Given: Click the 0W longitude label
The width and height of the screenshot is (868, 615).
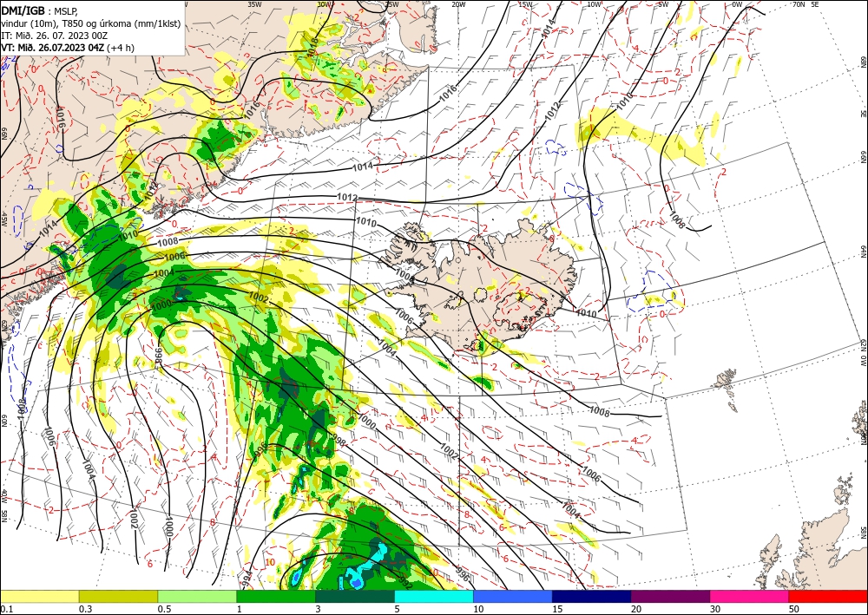Looking at the screenshot, I should (737, 3).
